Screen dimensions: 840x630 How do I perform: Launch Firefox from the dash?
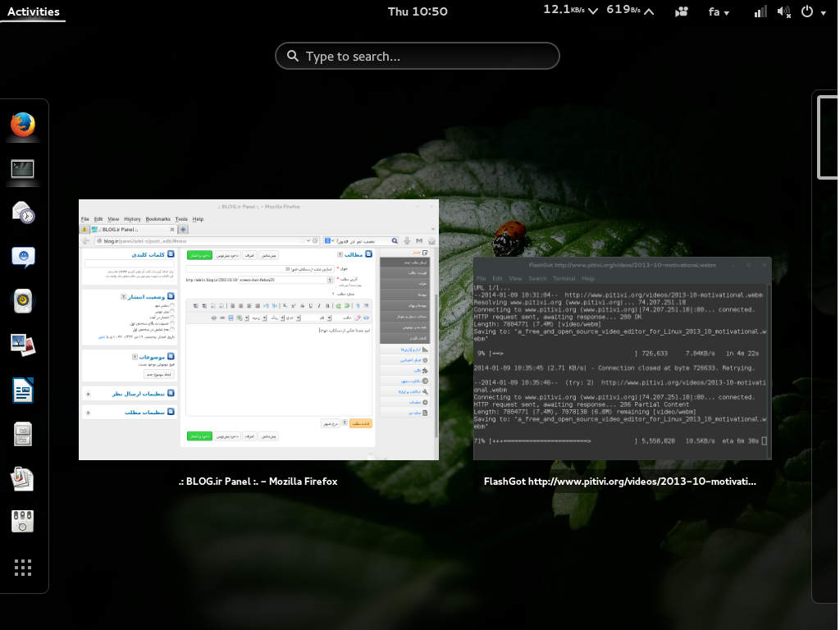tap(23, 125)
